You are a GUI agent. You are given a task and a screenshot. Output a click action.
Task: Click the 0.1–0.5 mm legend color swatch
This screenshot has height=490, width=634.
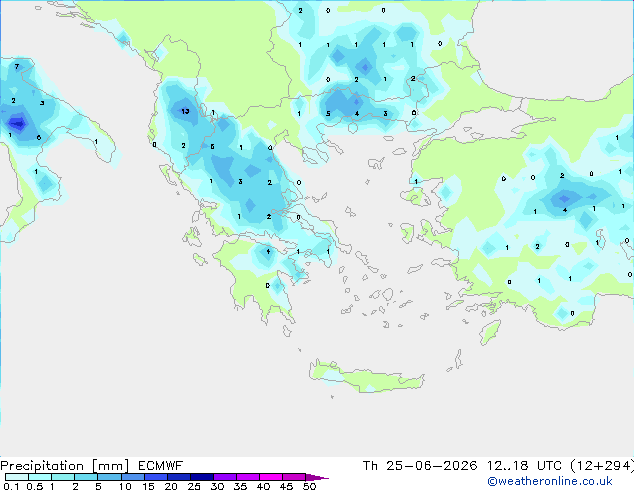(17, 477)
